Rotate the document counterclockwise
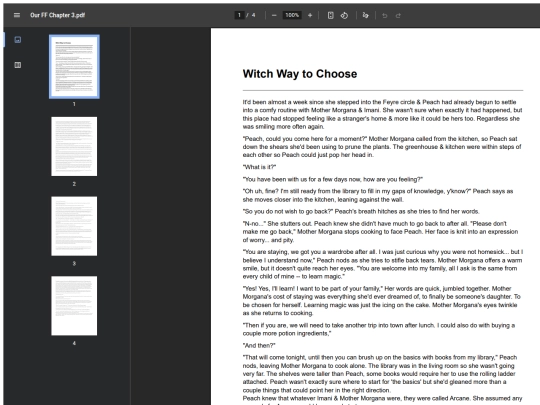 tap(344, 15)
